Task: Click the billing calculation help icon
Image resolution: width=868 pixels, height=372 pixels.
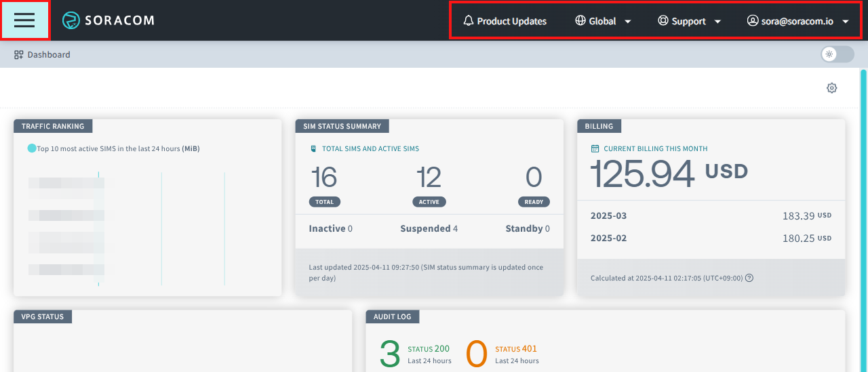Action: pyautogui.click(x=749, y=278)
